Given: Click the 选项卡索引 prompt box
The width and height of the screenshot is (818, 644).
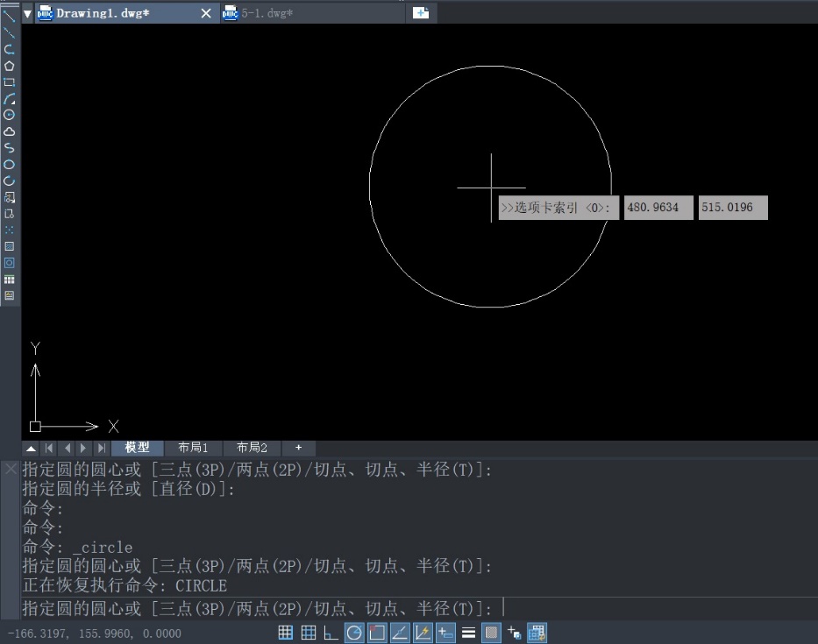Looking at the screenshot, I should tap(558, 208).
